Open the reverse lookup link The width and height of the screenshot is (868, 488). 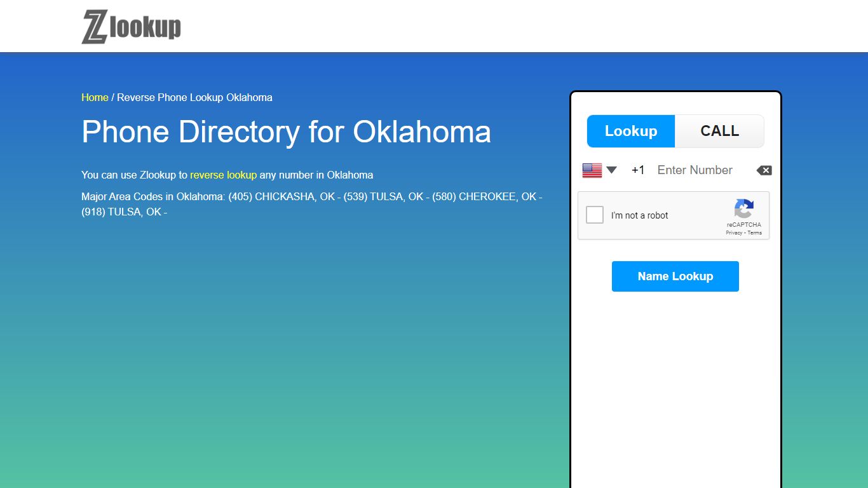[x=223, y=175]
